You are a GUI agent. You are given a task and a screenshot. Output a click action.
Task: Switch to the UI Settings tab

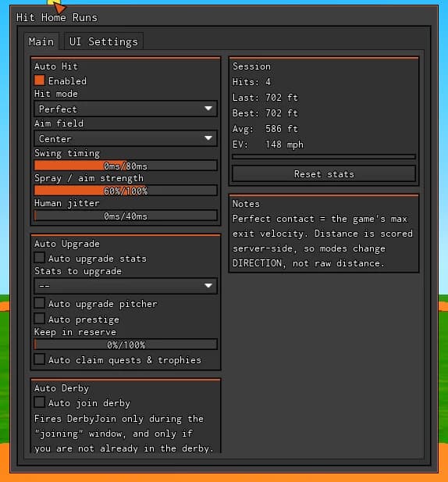pos(104,41)
